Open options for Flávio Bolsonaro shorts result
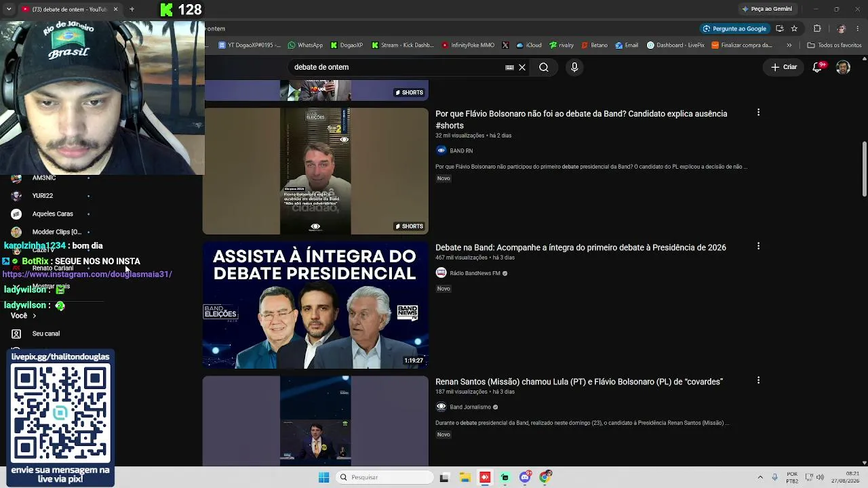The height and width of the screenshot is (488, 868). (758, 113)
